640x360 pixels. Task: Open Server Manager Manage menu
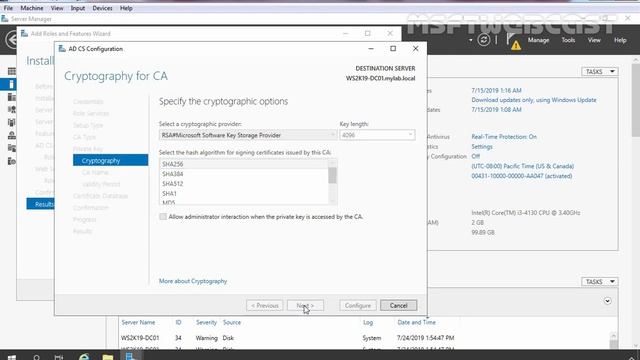[x=538, y=40]
